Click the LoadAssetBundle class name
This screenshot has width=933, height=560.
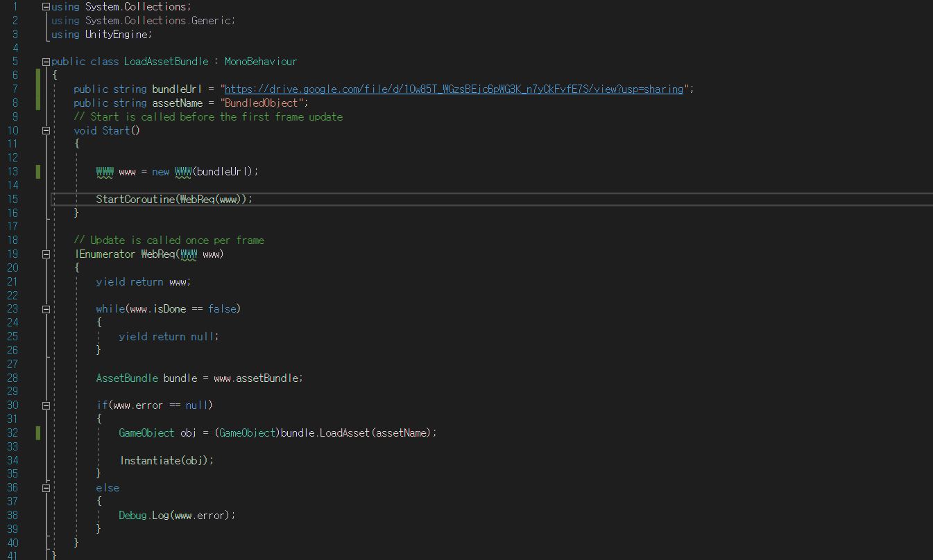point(166,62)
